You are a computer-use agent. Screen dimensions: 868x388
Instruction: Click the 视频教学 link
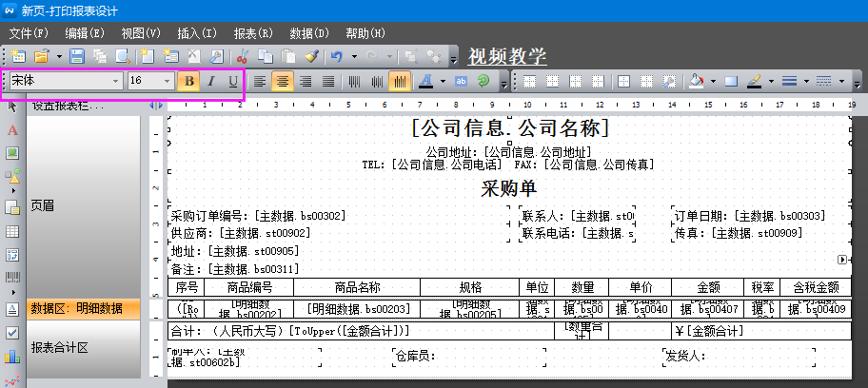(507, 55)
